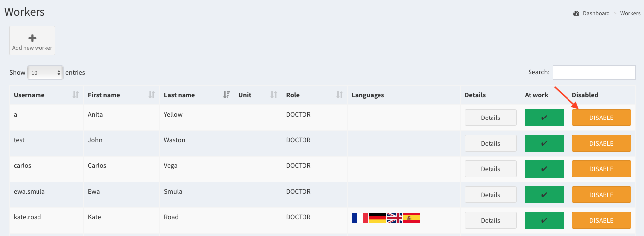Open Details for Ewa Smula
Screen dimensions: 644x236
[491, 195]
